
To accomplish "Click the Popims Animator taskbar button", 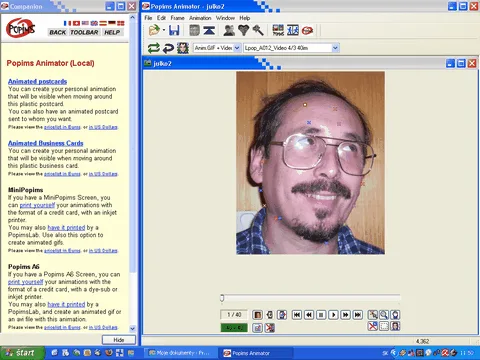I will point(256,353).
